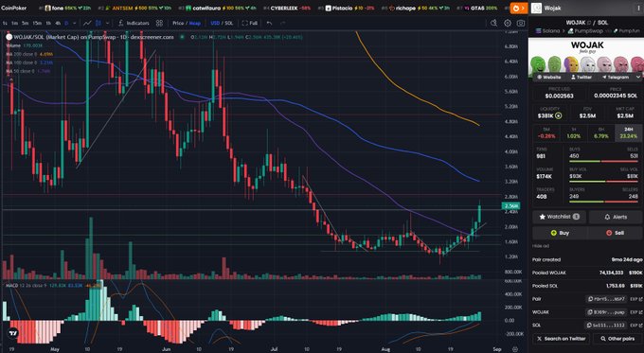Open chart quick search icon
This screenshot has height=353, width=644.
coord(493,24)
